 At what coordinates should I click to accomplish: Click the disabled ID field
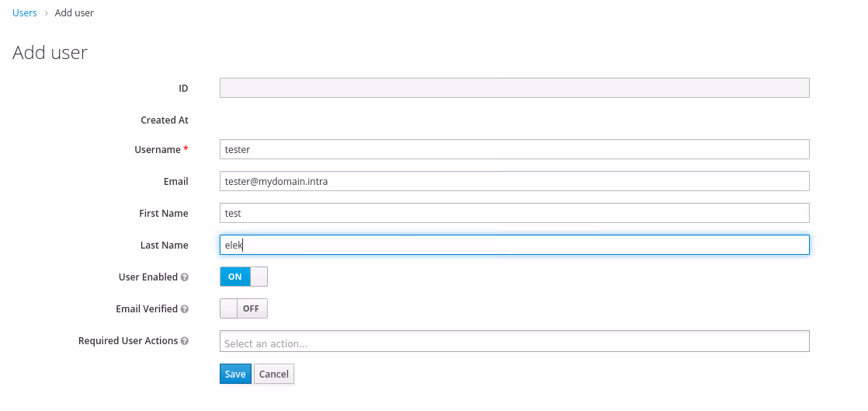(514, 88)
